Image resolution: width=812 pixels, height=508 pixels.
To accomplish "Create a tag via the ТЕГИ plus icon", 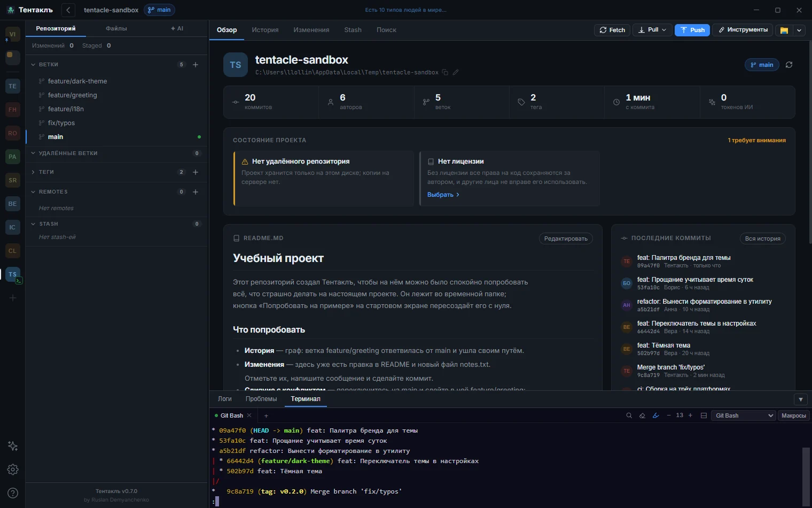I will click(196, 172).
